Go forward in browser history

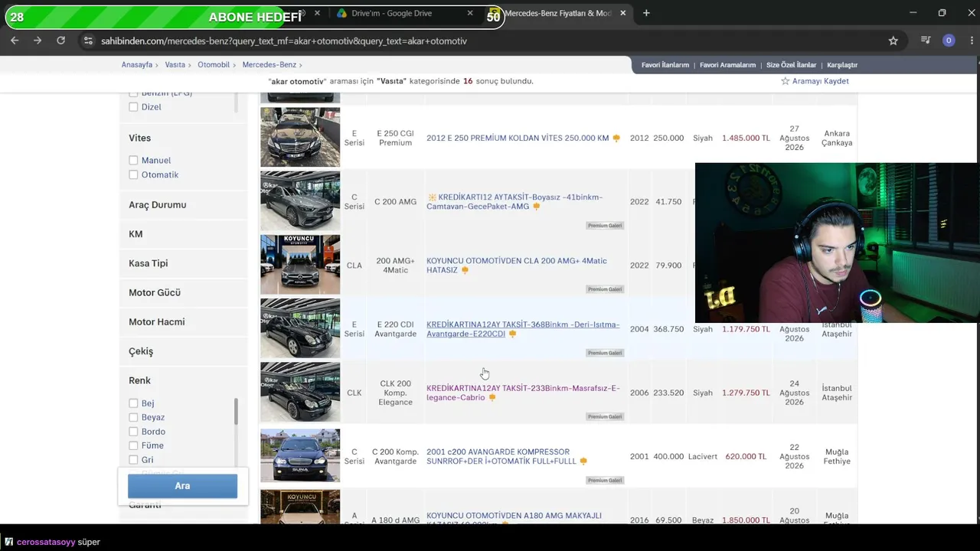pos(38,41)
